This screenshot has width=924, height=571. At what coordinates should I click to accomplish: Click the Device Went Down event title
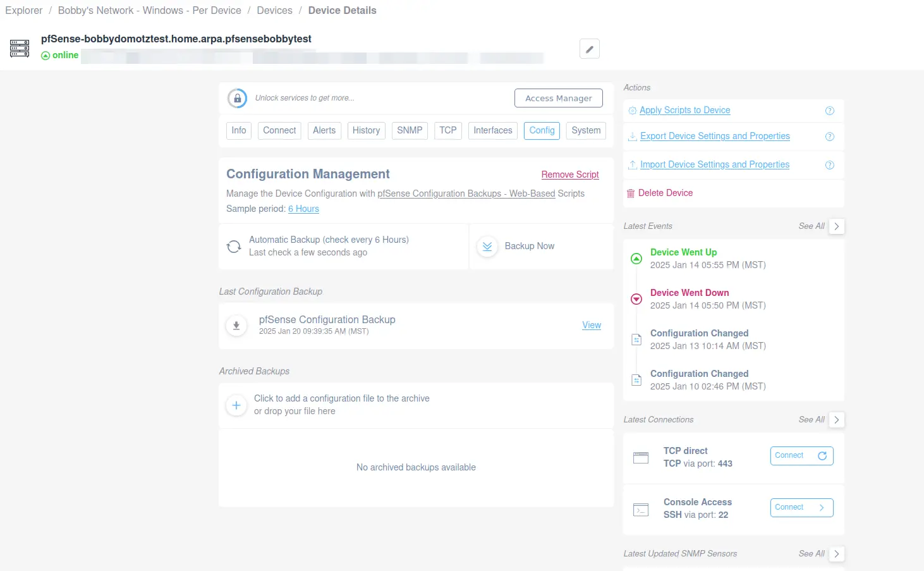690,293
